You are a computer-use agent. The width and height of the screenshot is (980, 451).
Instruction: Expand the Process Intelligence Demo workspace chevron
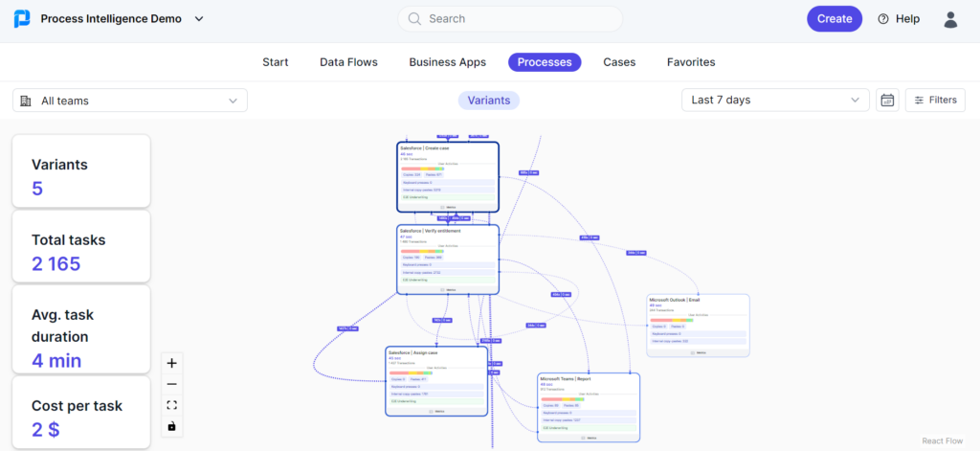[199, 19]
